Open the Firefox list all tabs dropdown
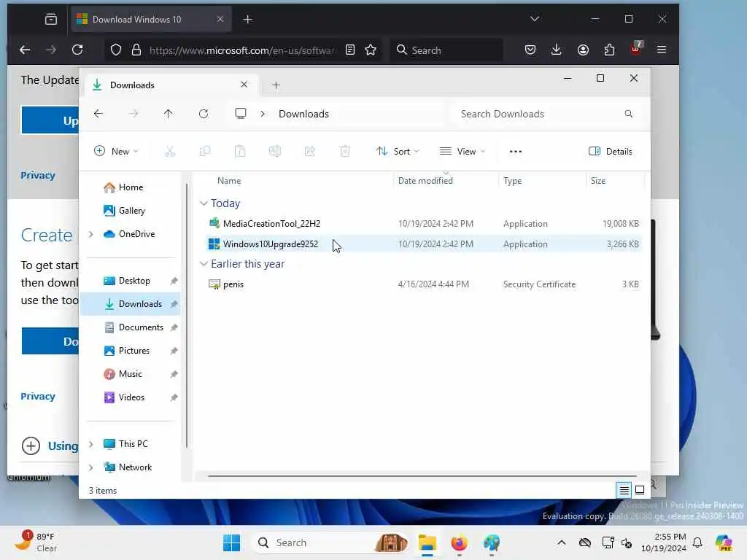Screen dimensions: 747x560 (535, 19)
